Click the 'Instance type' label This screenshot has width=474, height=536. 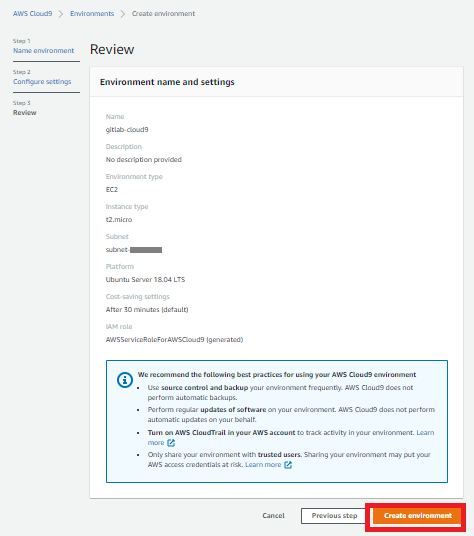[x=127, y=207]
